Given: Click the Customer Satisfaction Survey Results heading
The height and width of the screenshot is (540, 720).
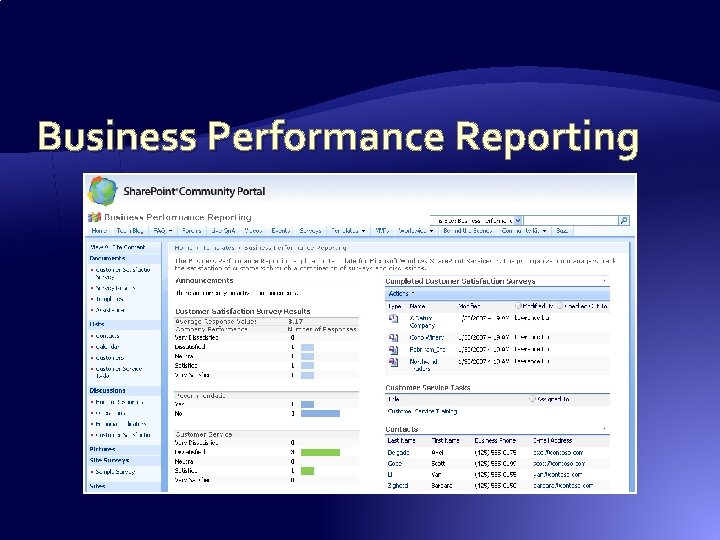Looking at the screenshot, I should [242, 311].
